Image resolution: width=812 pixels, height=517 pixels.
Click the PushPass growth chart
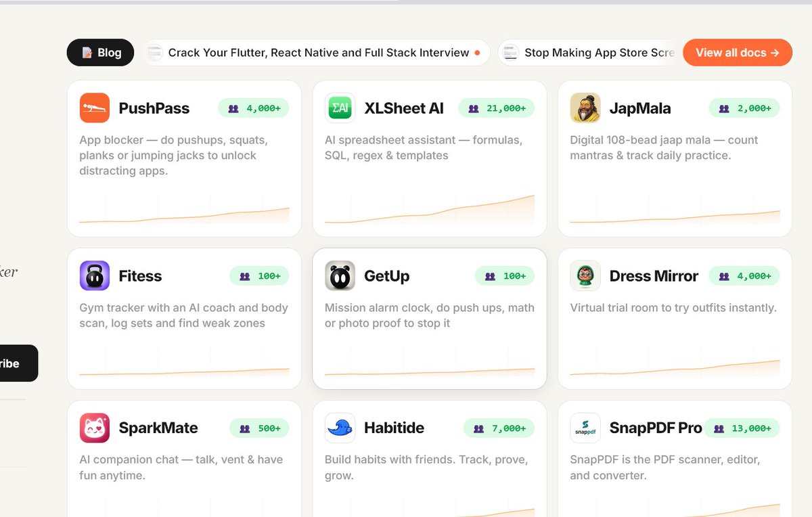click(184, 211)
